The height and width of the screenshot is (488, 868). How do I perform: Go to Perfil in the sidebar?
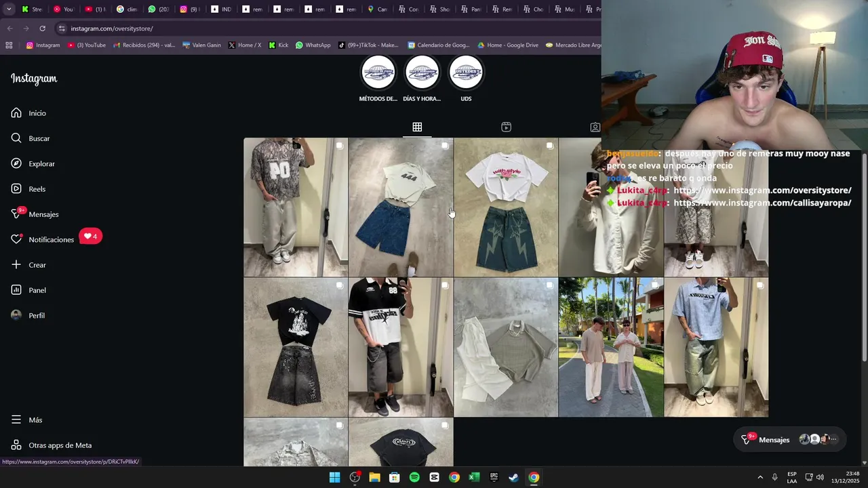point(28,315)
